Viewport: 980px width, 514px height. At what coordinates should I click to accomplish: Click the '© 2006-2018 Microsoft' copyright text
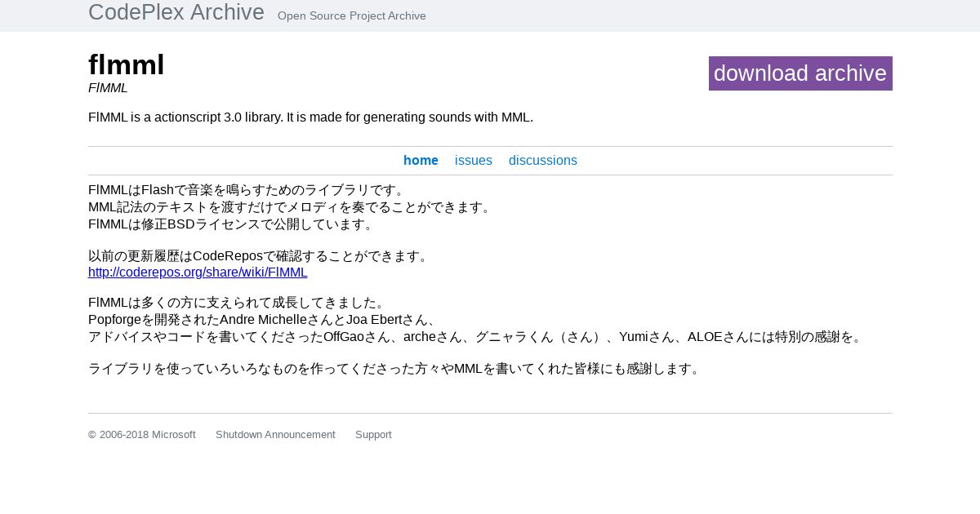142,435
